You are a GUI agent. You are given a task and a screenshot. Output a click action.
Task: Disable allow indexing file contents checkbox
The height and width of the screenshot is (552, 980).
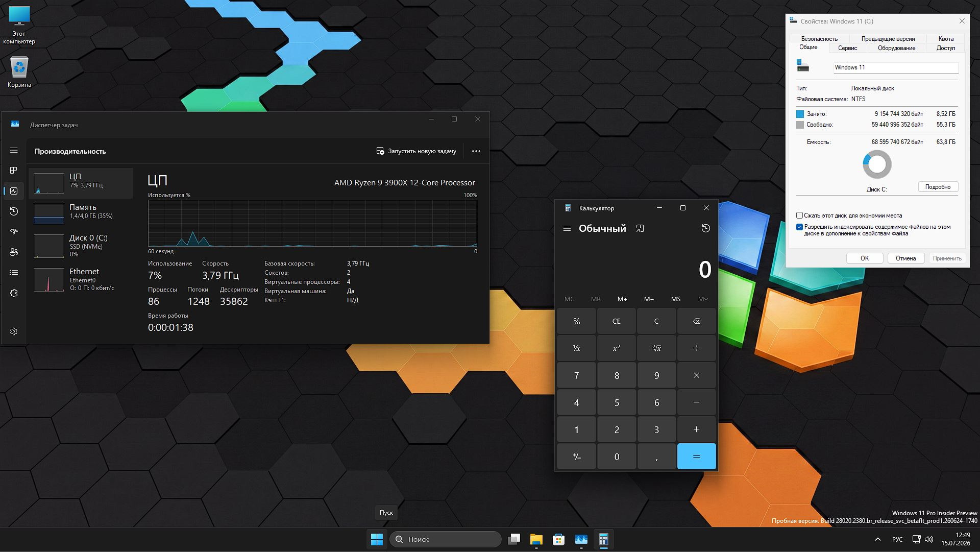(799, 227)
